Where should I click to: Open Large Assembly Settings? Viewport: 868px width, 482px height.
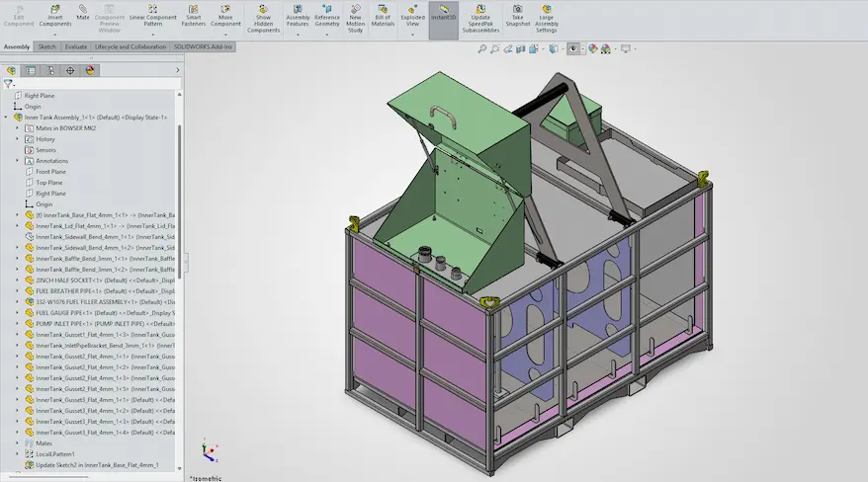click(x=547, y=19)
